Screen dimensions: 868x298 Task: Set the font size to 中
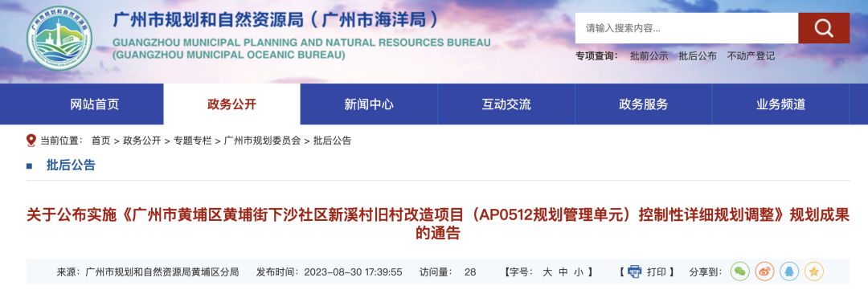pos(563,272)
